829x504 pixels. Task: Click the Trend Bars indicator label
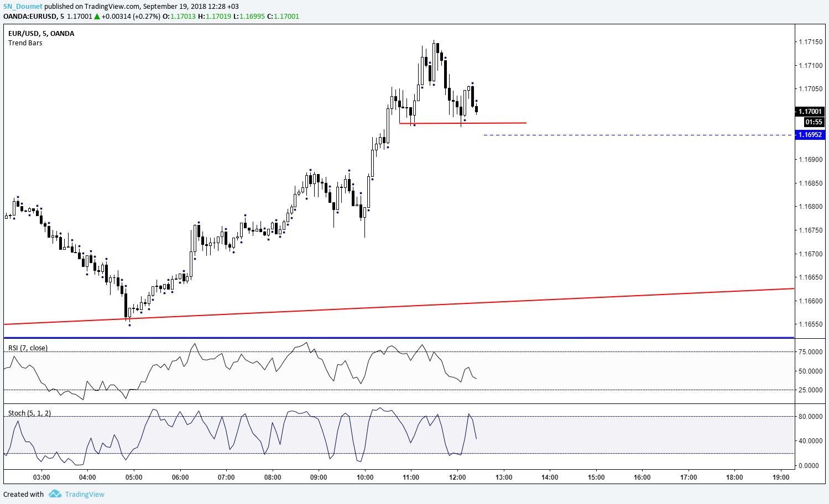(25, 43)
